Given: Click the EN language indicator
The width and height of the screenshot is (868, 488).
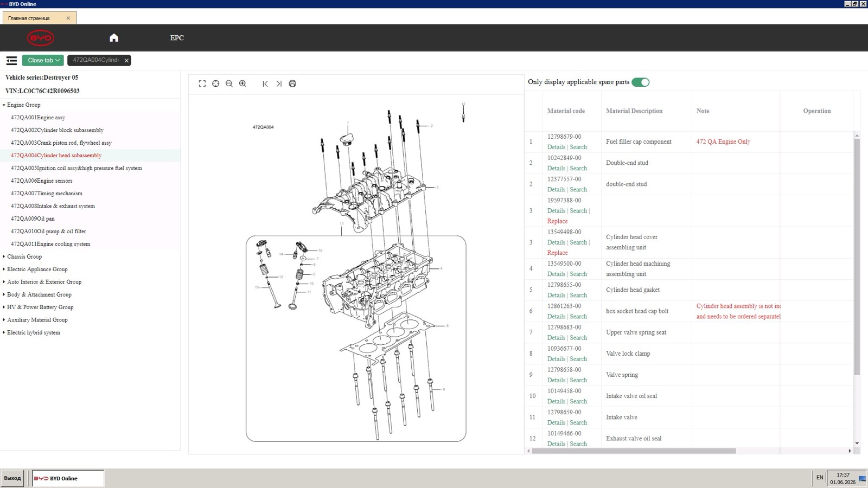Looking at the screenshot, I should (x=820, y=478).
